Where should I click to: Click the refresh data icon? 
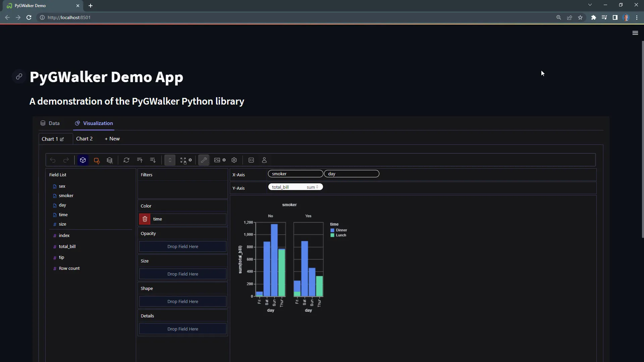point(126,160)
